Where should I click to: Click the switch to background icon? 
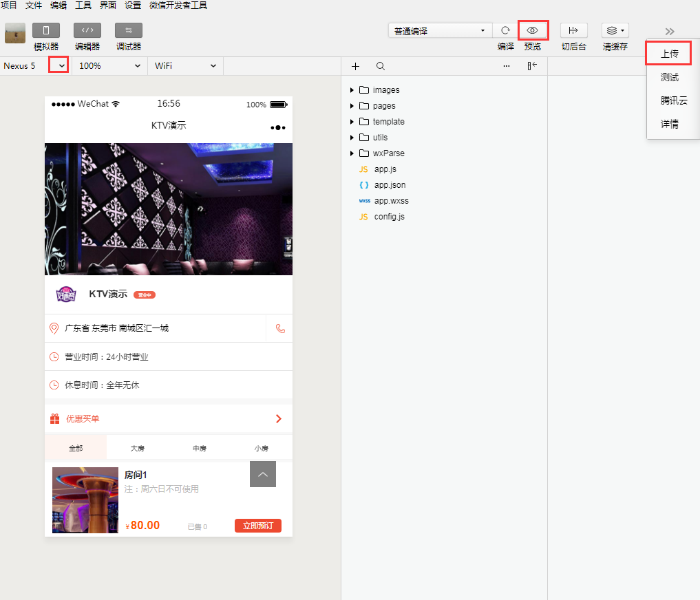(573, 30)
